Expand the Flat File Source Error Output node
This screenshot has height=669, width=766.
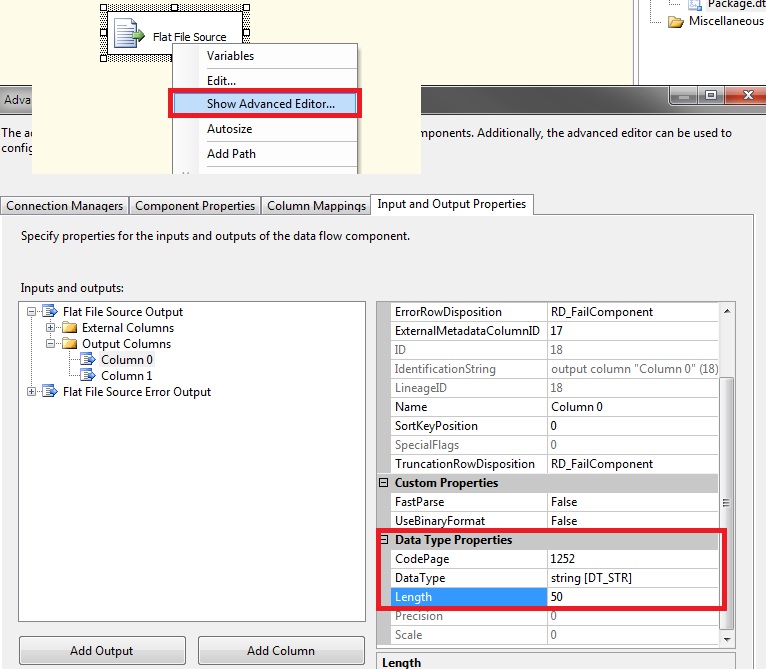33,392
